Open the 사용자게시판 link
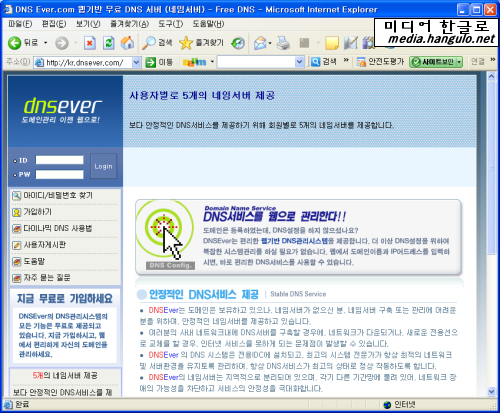The image size is (500, 413). tap(45, 245)
